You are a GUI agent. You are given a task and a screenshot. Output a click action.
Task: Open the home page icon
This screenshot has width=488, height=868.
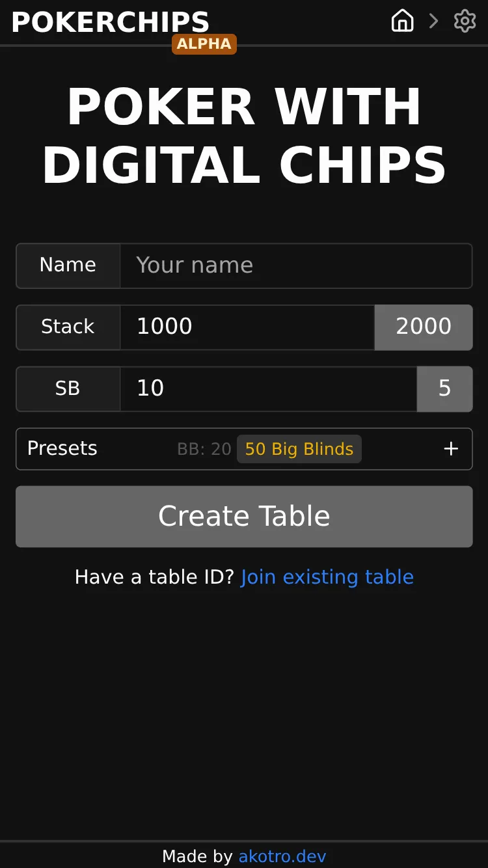[402, 21]
